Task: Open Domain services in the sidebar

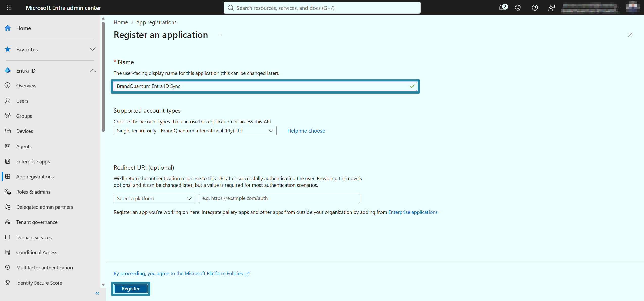Action: (34, 237)
